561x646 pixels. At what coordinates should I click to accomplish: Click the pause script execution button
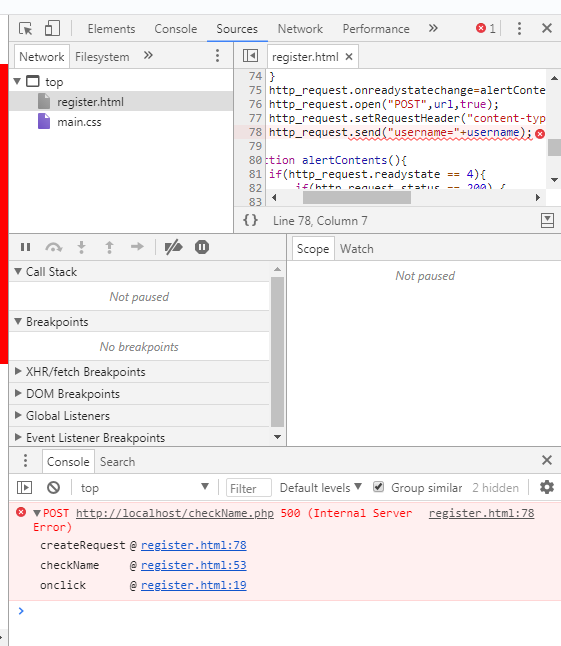(26, 247)
